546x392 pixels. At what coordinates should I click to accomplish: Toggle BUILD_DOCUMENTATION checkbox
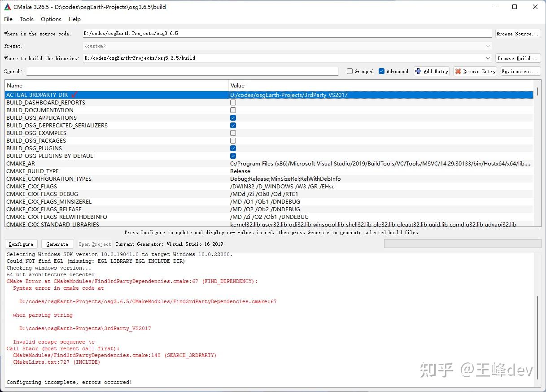coord(233,110)
